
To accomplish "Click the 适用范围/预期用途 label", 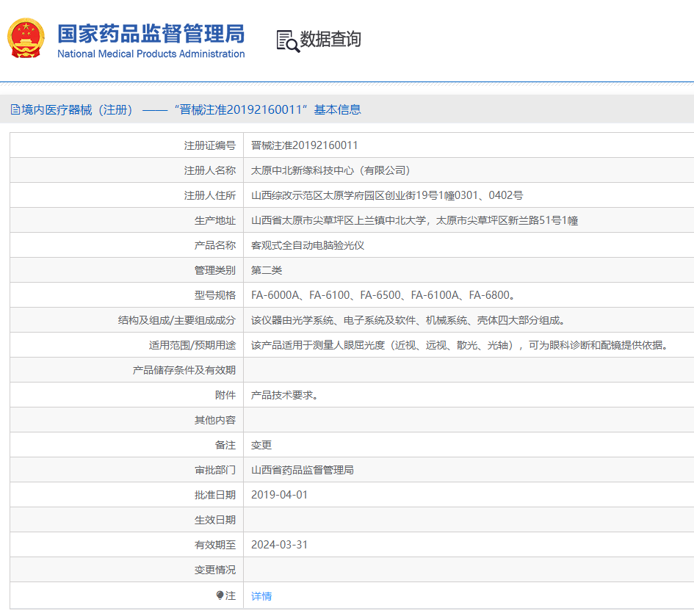I will coord(192,345).
